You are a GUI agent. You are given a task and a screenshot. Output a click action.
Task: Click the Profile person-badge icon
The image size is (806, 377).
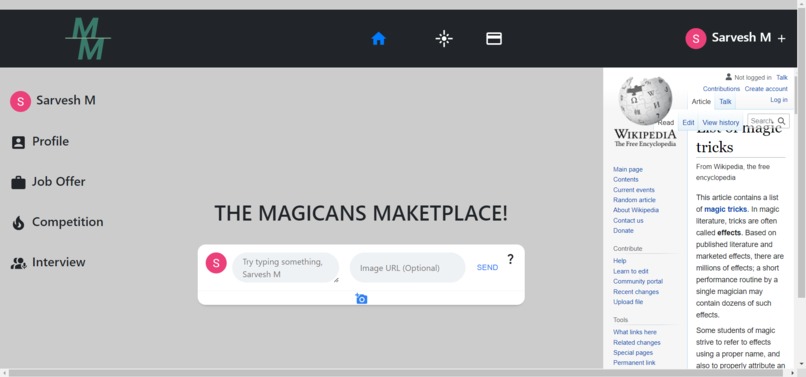(x=18, y=142)
